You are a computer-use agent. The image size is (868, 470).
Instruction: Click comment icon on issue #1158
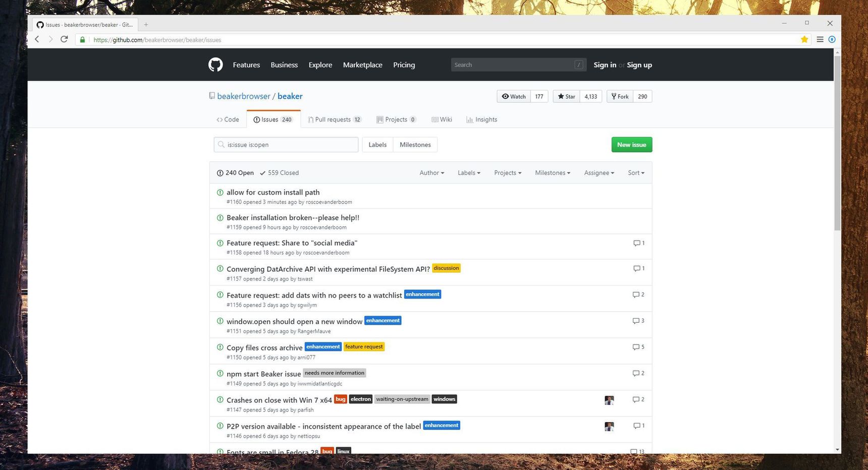[636, 243]
